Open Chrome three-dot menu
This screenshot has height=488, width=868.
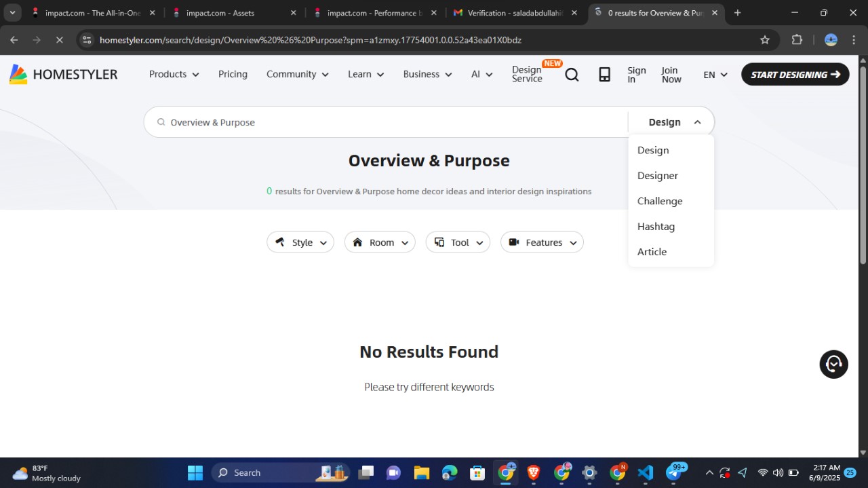[x=854, y=40]
